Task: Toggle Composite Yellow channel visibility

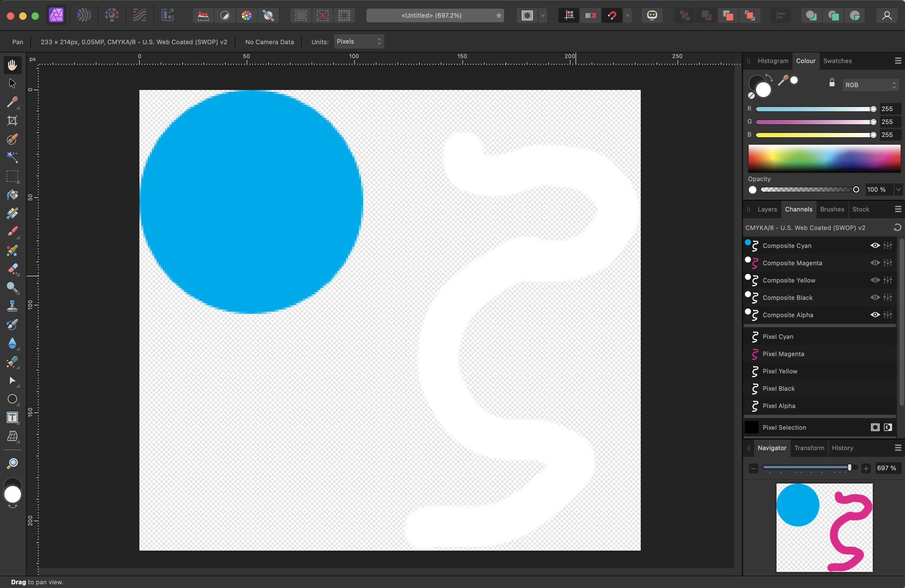Action: (x=875, y=280)
